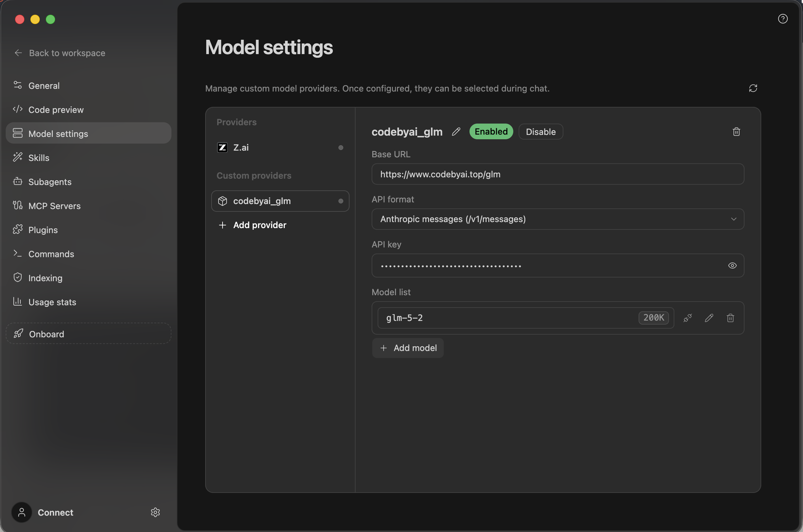
Task: Click the user avatar icon beside Connect
Action: point(22,512)
